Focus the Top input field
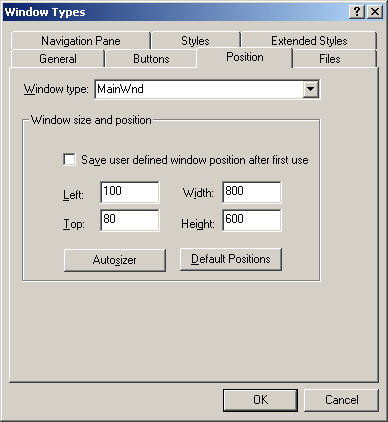This screenshot has width=388, height=422. [130, 220]
